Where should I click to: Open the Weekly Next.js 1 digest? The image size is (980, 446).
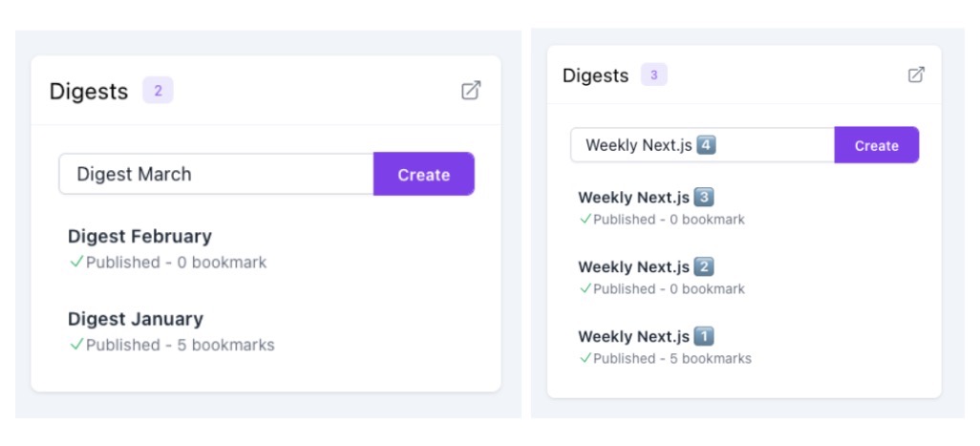point(646,336)
